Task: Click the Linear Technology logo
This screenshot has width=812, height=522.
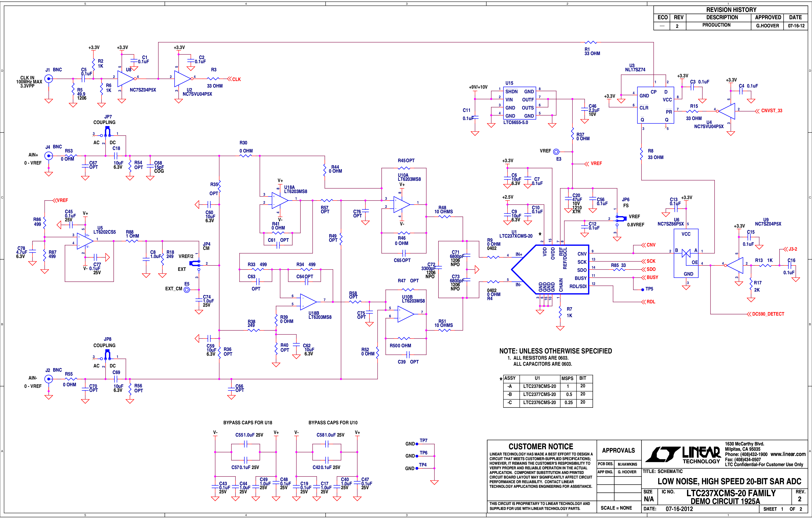Action: tap(683, 455)
